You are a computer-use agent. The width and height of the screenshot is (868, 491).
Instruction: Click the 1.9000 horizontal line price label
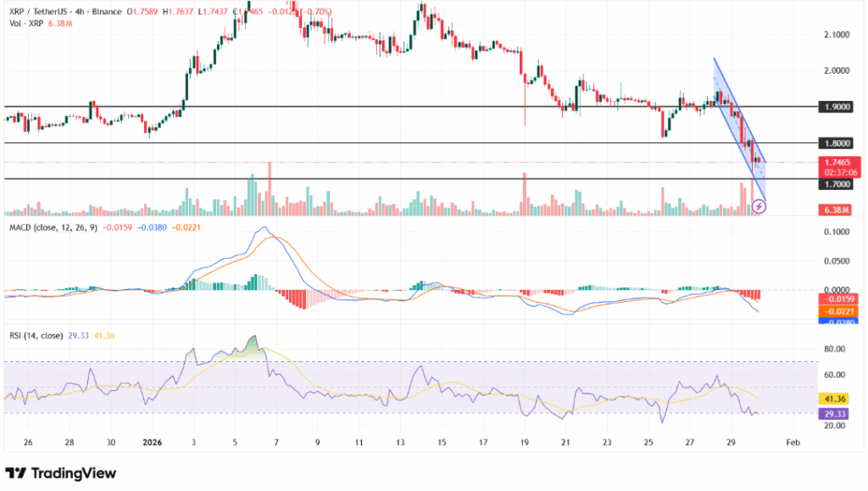837,107
